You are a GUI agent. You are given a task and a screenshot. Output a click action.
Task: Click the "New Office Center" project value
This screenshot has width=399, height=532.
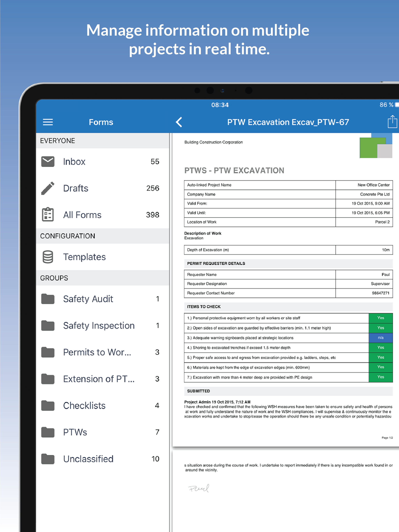click(x=373, y=185)
